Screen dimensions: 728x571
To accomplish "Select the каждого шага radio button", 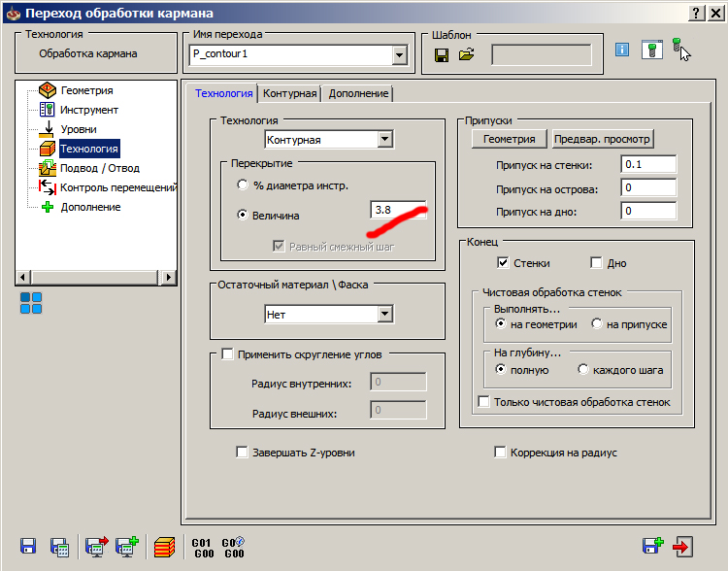I will [583, 369].
